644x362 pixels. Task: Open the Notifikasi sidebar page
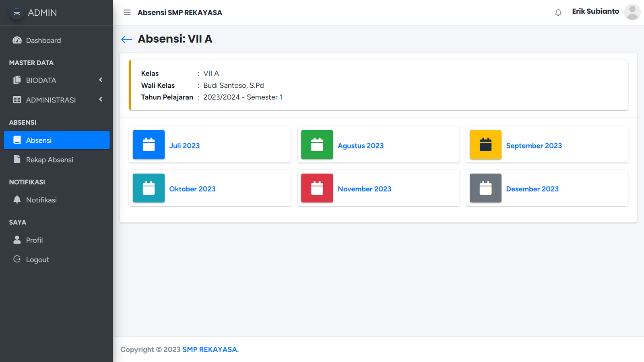41,200
